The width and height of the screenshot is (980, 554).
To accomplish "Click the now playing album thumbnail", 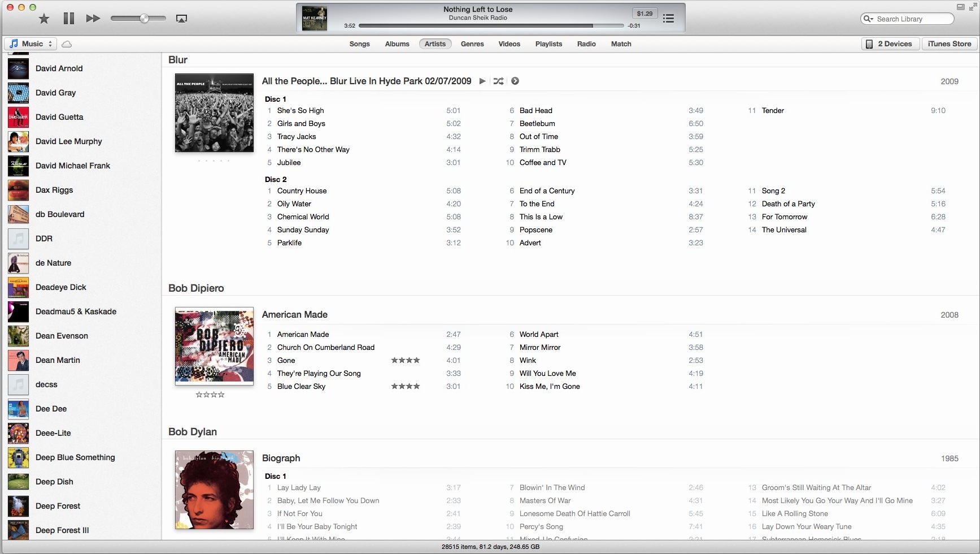I will click(x=315, y=18).
